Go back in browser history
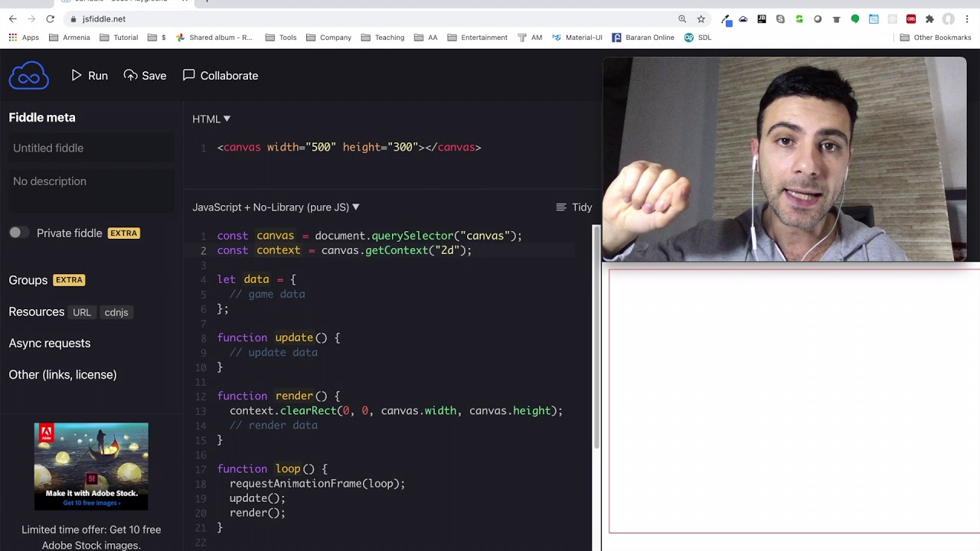 [12, 19]
